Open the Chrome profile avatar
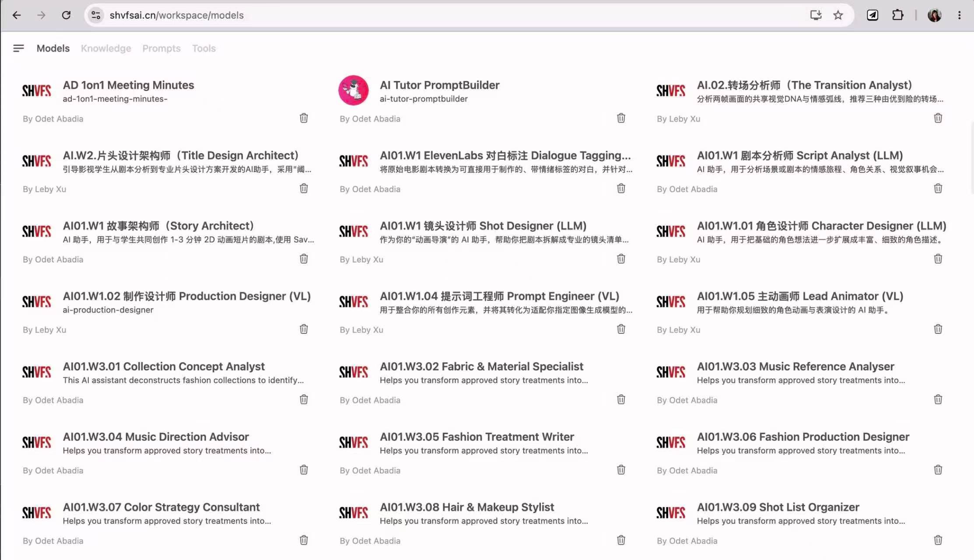Image resolution: width=974 pixels, height=560 pixels. click(934, 15)
